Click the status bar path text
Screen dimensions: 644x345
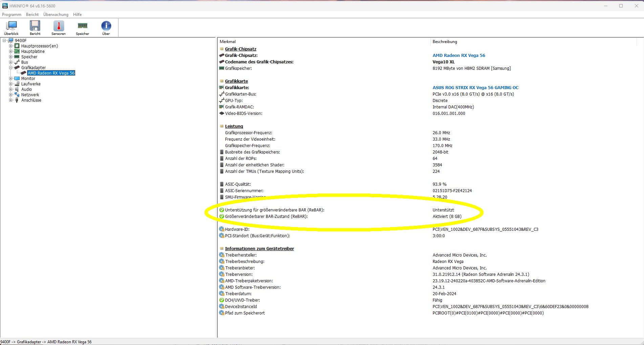(46, 342)
